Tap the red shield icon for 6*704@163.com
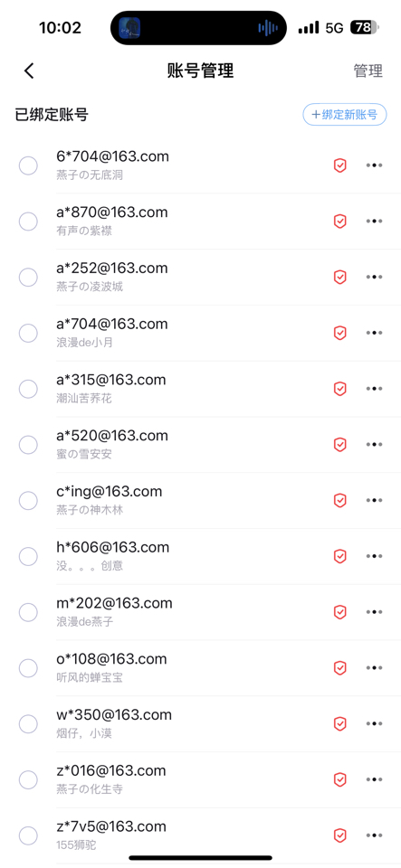The image size is (401, 868). coord(340,165)
